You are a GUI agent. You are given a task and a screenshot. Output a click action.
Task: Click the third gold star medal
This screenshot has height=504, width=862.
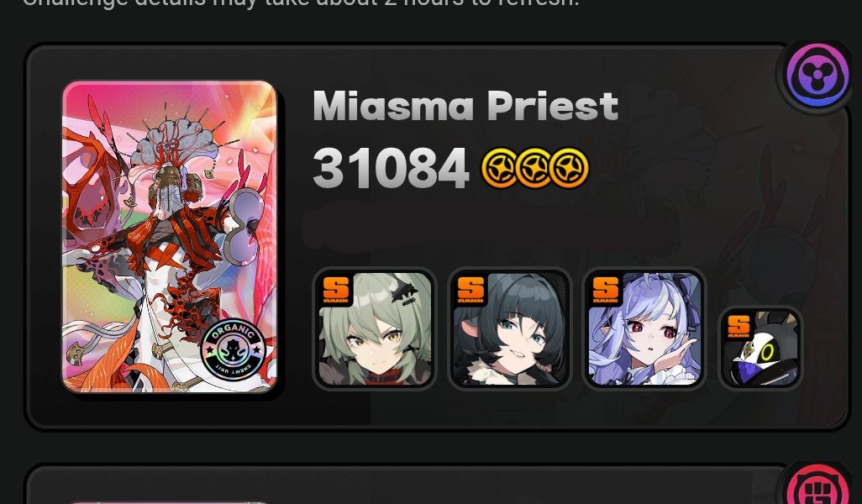(570, 168)
